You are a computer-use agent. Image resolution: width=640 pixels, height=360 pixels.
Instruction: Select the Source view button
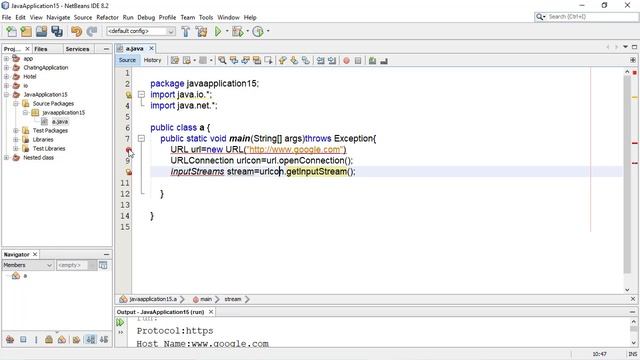coord(127,60)
